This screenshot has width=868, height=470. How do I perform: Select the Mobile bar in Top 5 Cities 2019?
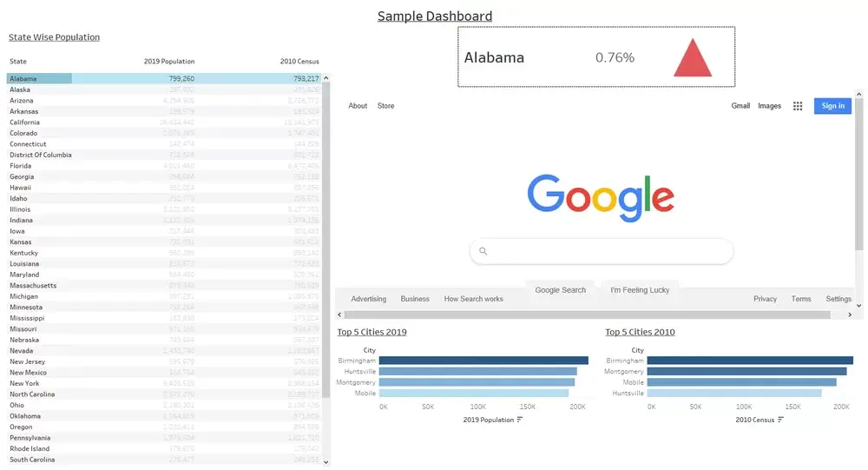(x=474, y=393)
